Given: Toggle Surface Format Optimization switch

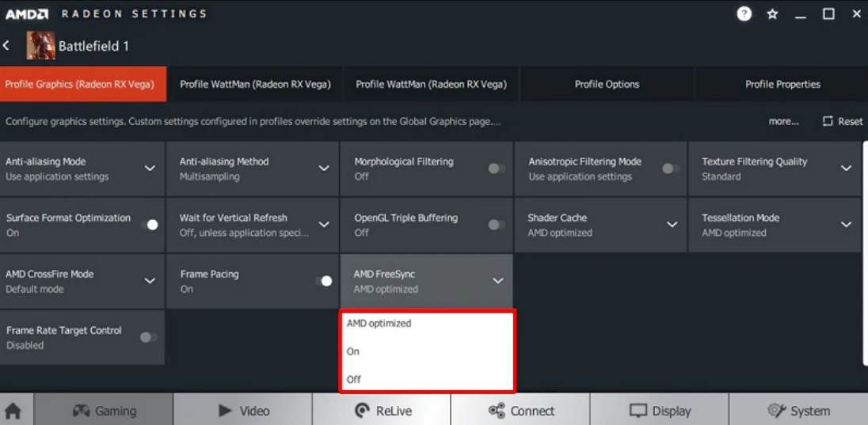Looking at the screenshot, I should tap(149, 224).
